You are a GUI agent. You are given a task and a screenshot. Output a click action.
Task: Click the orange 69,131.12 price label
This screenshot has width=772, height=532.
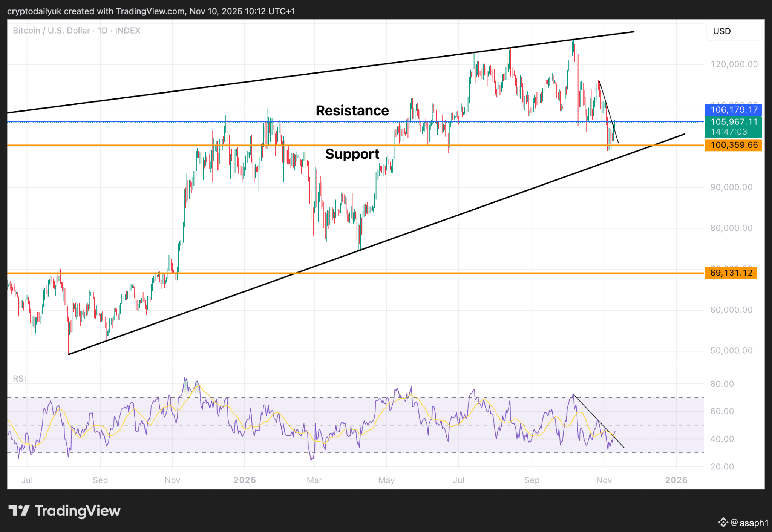coord(731,273)
